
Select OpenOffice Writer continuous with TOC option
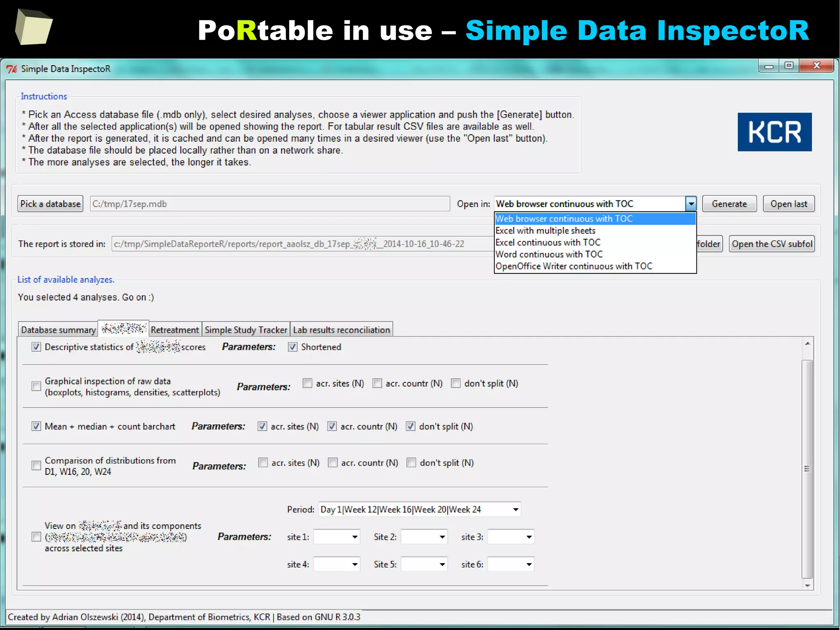coord(595,266)
